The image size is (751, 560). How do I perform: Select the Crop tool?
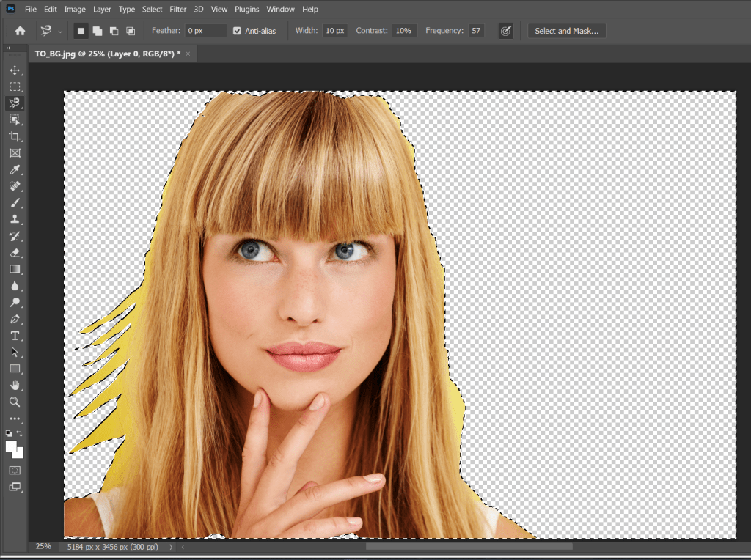(15, 136)
